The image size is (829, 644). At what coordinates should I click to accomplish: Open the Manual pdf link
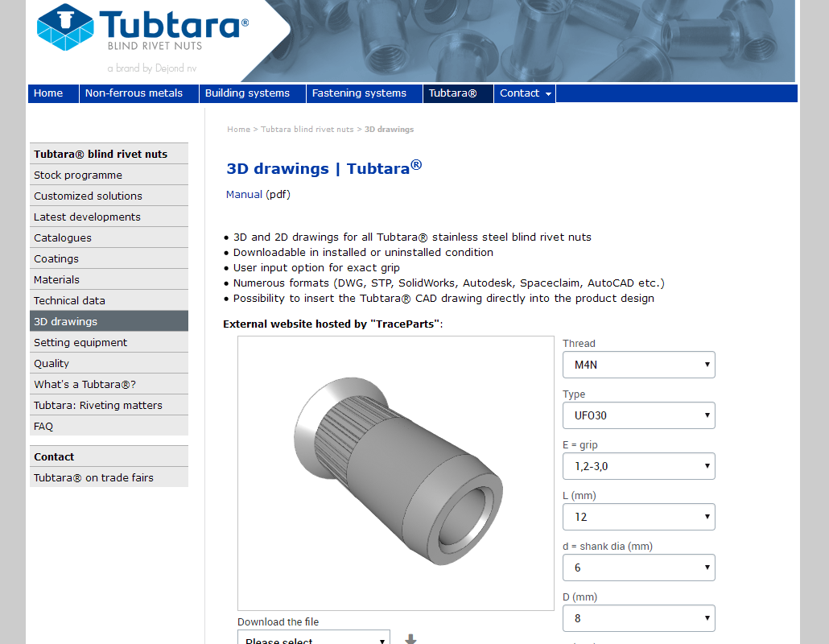click(x=244, y=194)
